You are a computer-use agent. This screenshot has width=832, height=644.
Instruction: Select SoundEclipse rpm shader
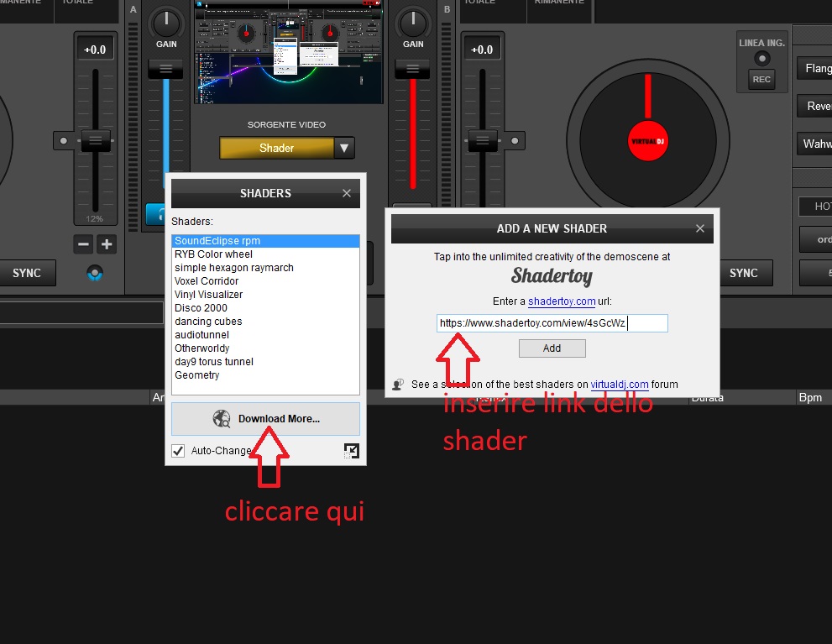tap(265, 241)
